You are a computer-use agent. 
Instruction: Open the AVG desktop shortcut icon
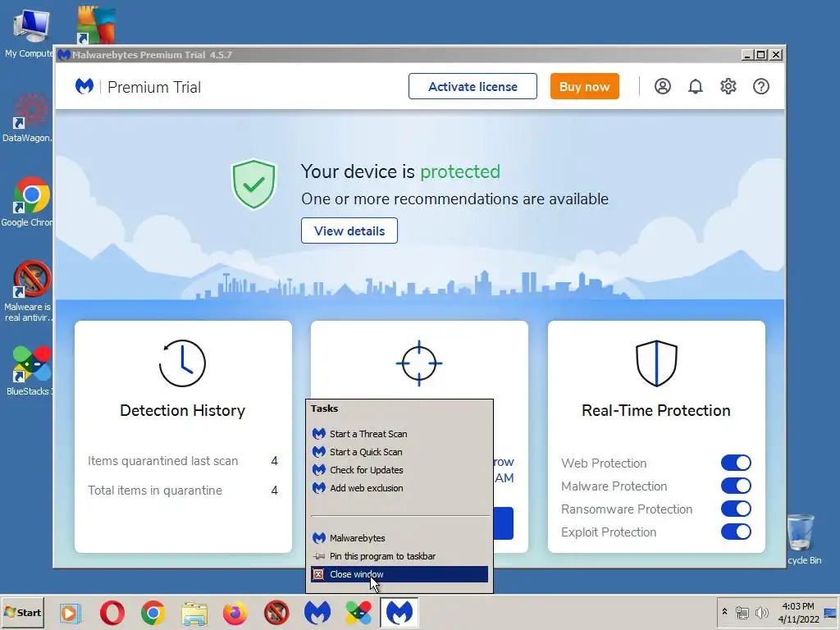click(96, 25)
